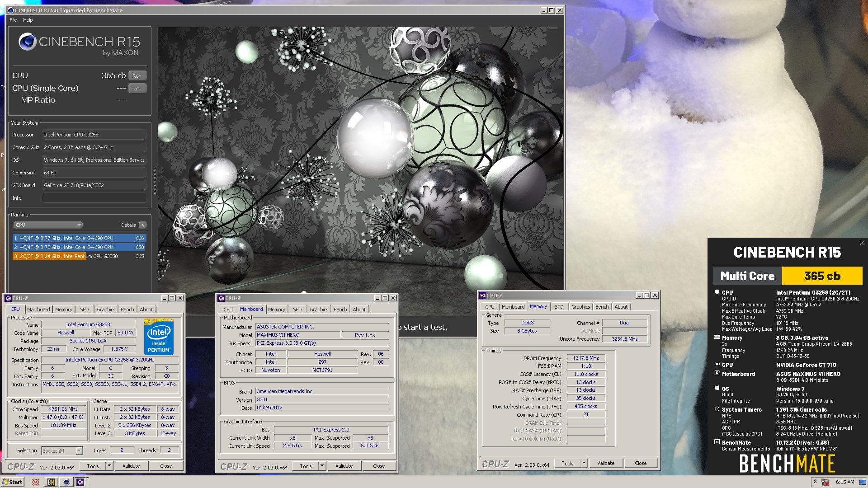This screenshot has height=488, width=868.
Task: Open SPD tab in right CPU-Z window
Action: [559, 307]
